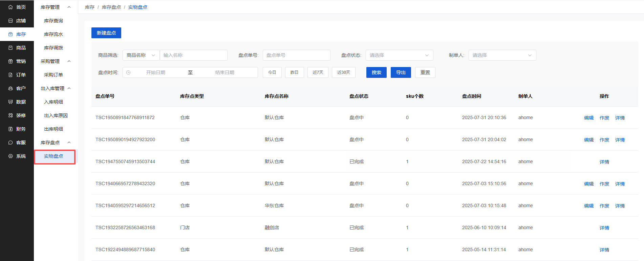The height and width of the screenshot is (261, 644).
Task: Click the 商品 product icon
Action: [x=10, y=48]
